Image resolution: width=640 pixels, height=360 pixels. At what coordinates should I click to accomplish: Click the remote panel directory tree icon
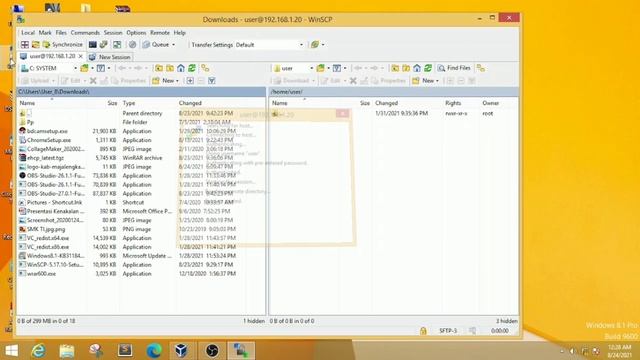[481, 68]
